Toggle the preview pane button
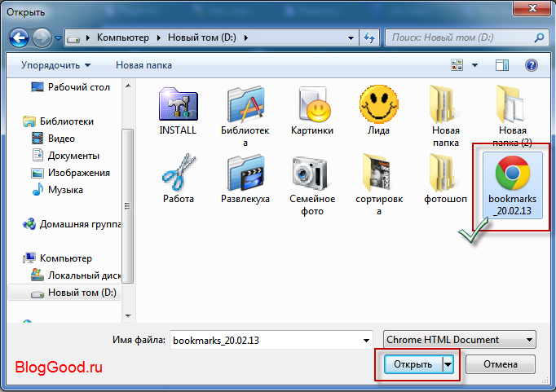Image resolution: width=556 pixels, height=392 pixels. (501, 65)
